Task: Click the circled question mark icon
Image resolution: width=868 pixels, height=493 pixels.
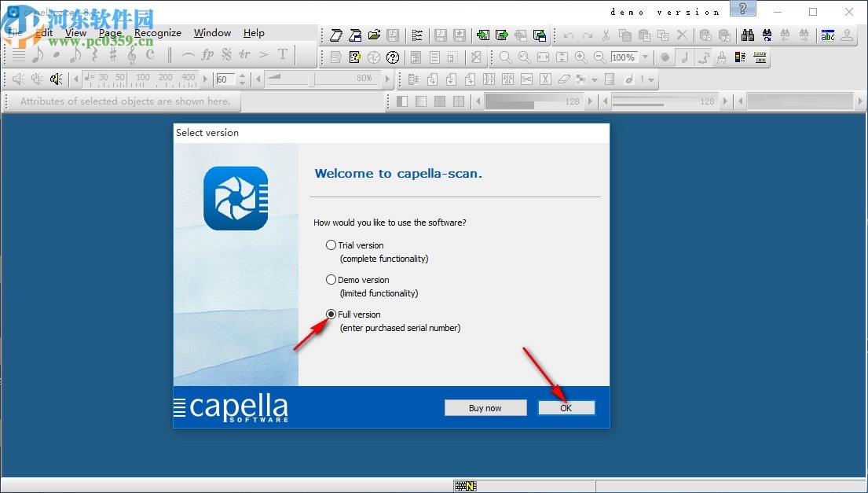Action: click(x=393, y=57)
